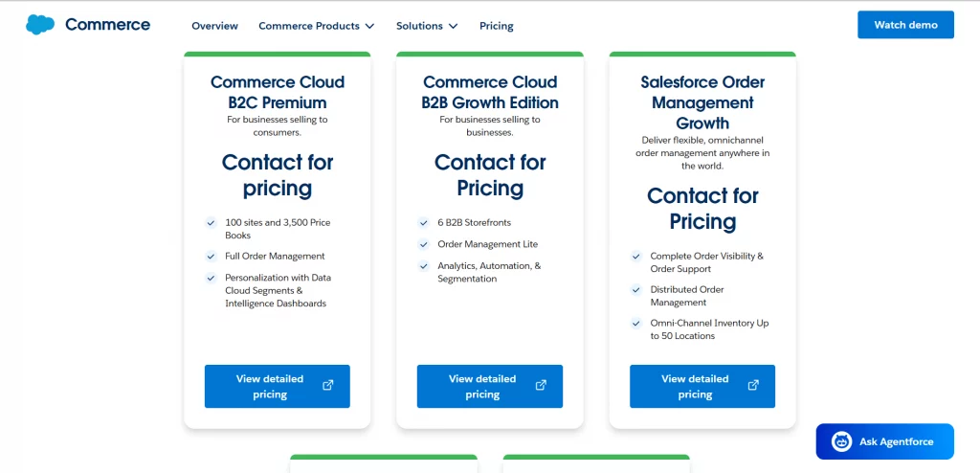Expand the Commerce Products chevron

[x=369, y=26]
